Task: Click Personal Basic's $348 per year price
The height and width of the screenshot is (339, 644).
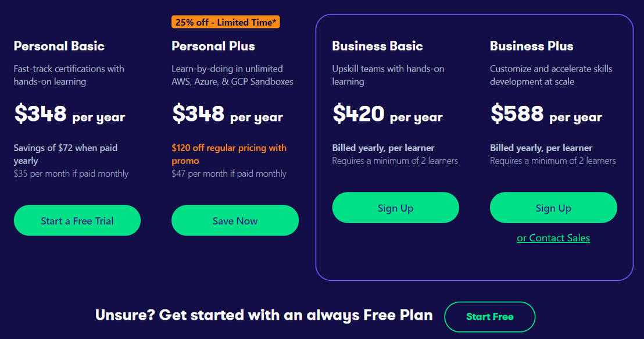Action: tap(69, 114)
